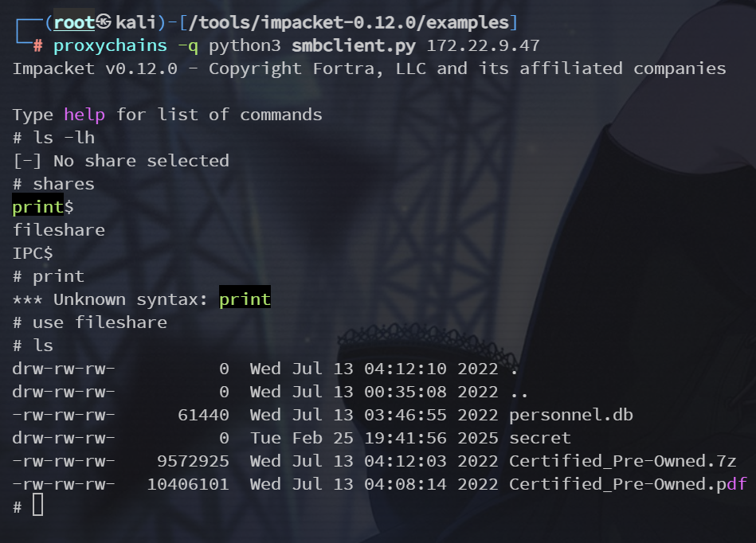Click the block cursor at the prompt
The width and height of the screenshot is (756, 543).
37,505
